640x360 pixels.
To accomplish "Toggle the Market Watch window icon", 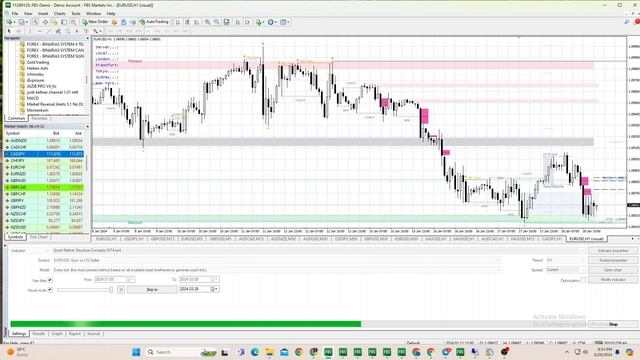I will click(x=36, y=22).
